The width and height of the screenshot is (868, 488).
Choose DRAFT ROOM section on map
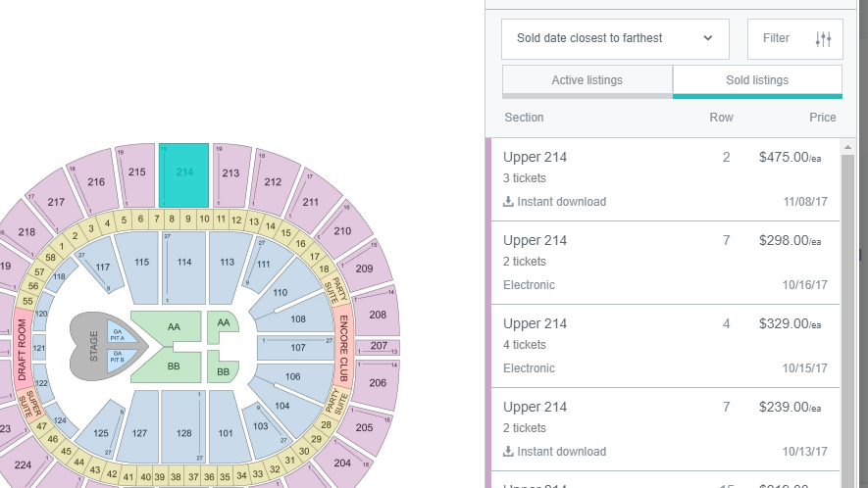pos(23,349)
